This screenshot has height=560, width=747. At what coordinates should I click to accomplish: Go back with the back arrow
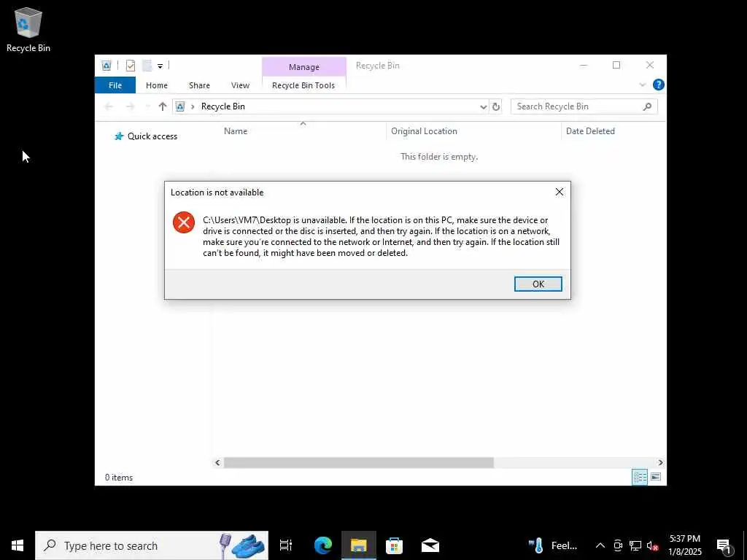click(x=109, y=106)
